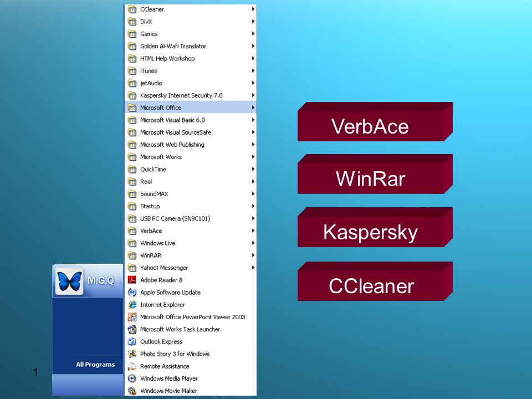532x399 pixels.
Task: Select the Windows Live text label
Action: tap(158, 243)
